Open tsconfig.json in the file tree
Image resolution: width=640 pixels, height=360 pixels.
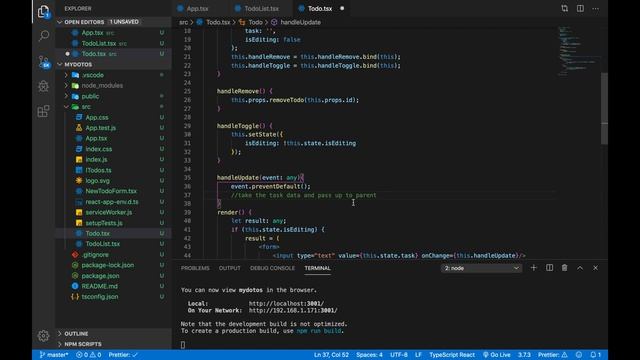pyautogui.click(x=100, y=297)
